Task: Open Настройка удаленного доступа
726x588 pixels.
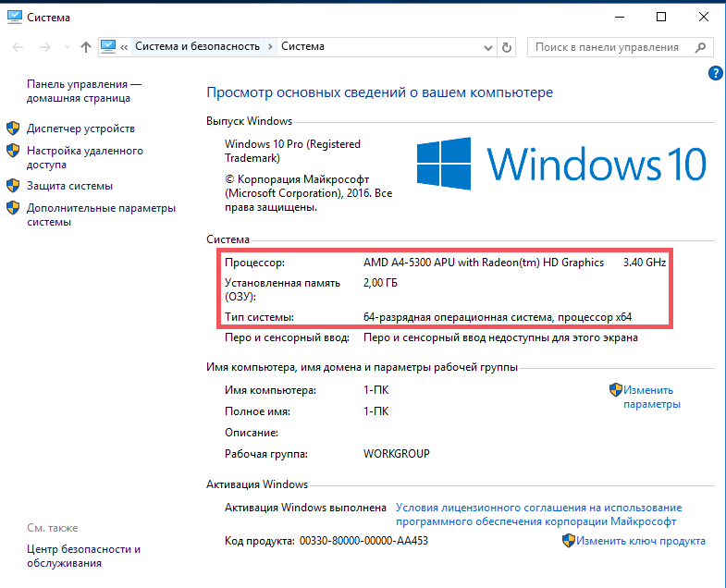Action: coord(85,157)
